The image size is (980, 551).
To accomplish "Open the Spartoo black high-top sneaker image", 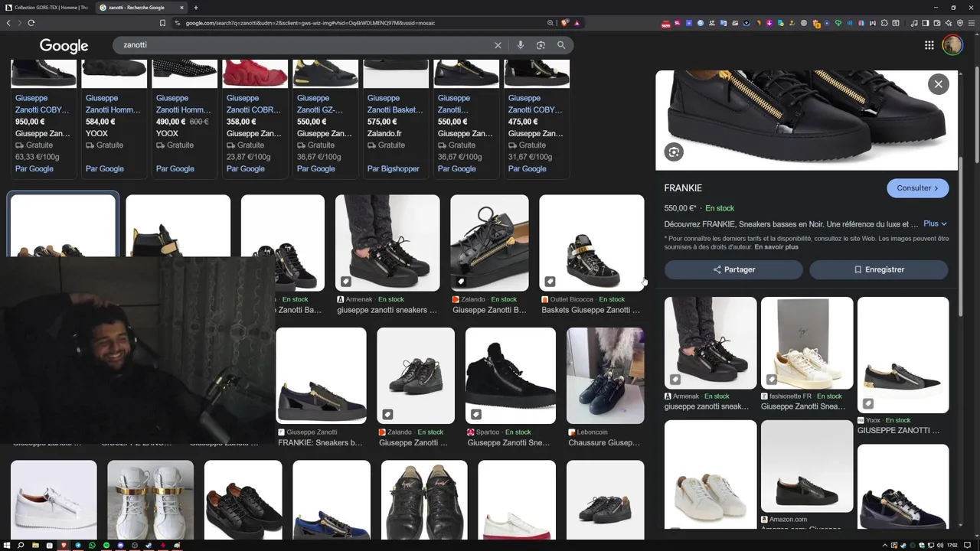I will (x=511, y=376).
